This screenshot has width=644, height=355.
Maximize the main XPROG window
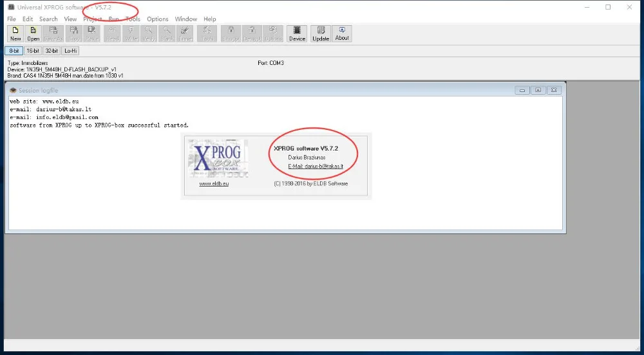pos(608,7)
